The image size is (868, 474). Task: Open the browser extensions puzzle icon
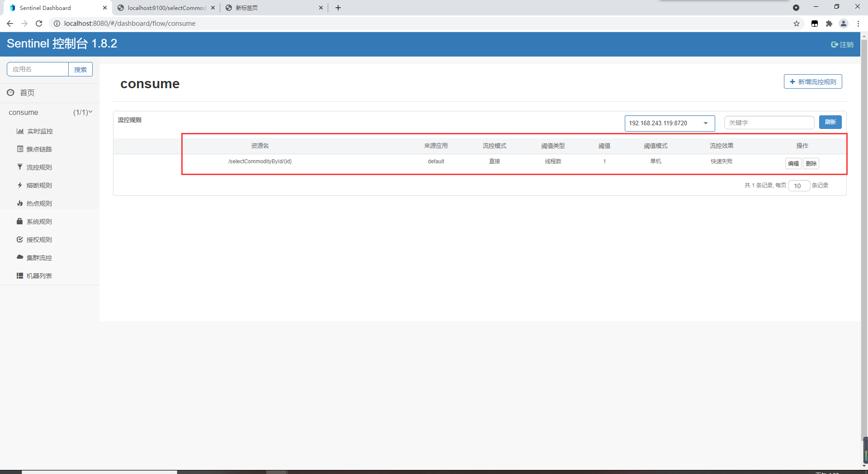pyautogui.click(x=829, y=24)
